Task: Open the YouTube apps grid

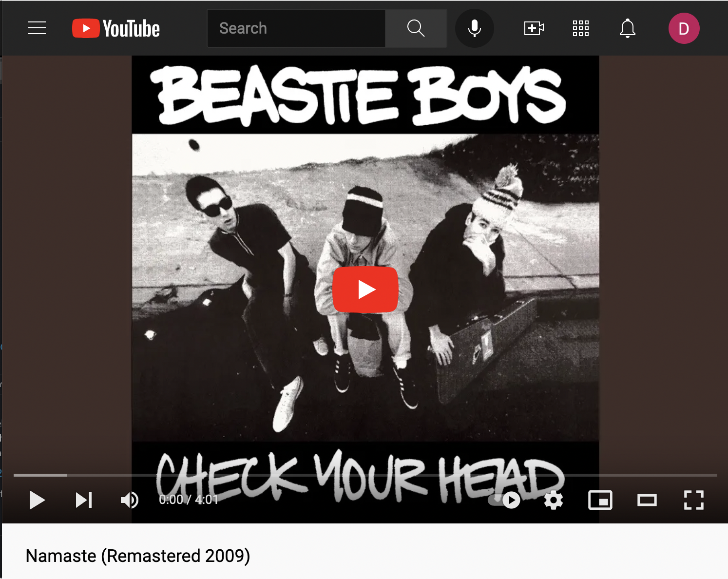Action: click(x=580, y=28)
